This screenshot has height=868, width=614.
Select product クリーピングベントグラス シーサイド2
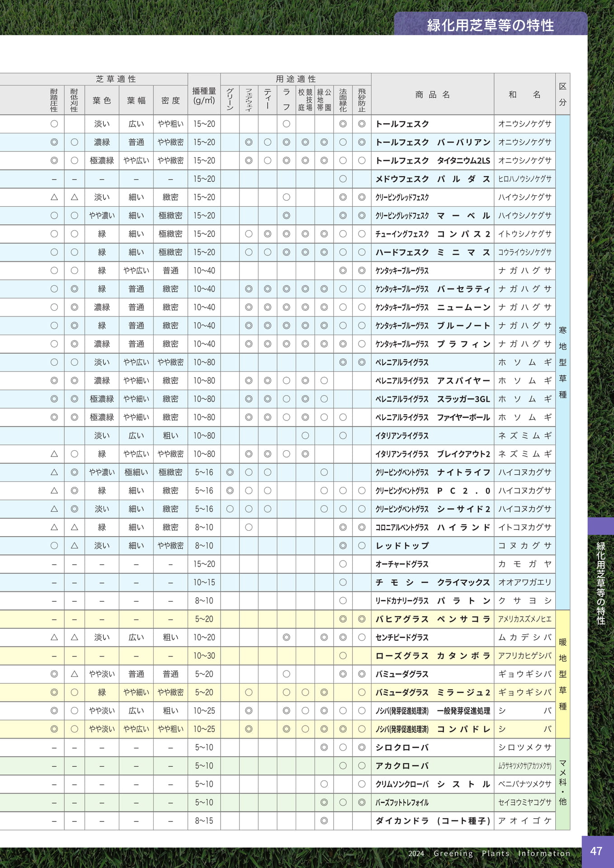coord(433,509)
